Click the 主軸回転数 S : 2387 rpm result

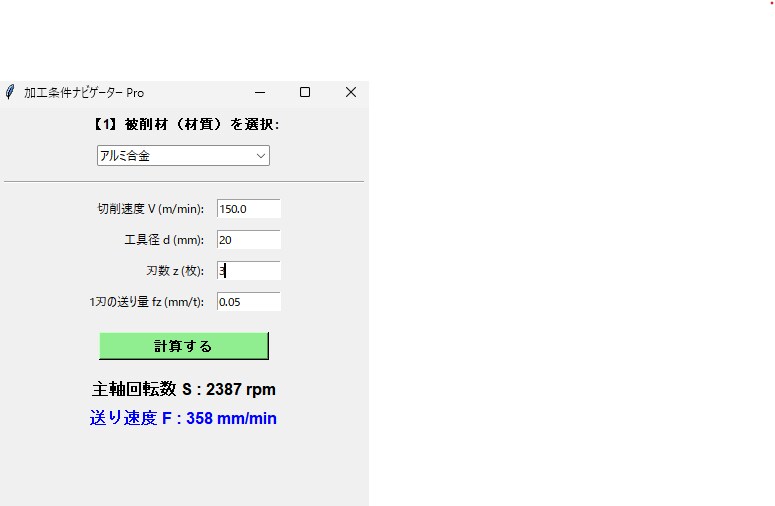tap(183, 389)
